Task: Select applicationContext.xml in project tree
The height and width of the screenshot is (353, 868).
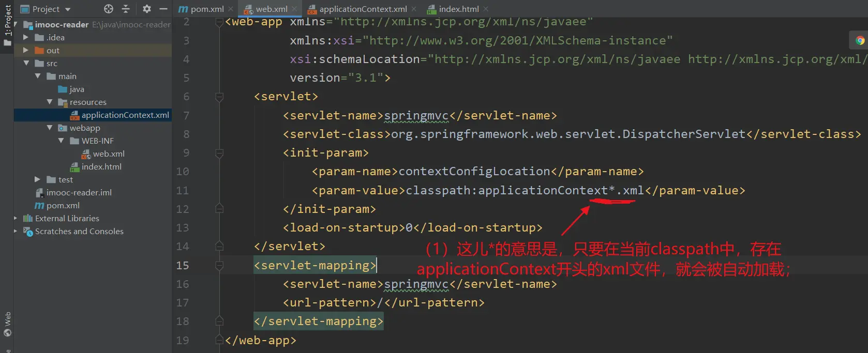Action: [x=119, y=115]
